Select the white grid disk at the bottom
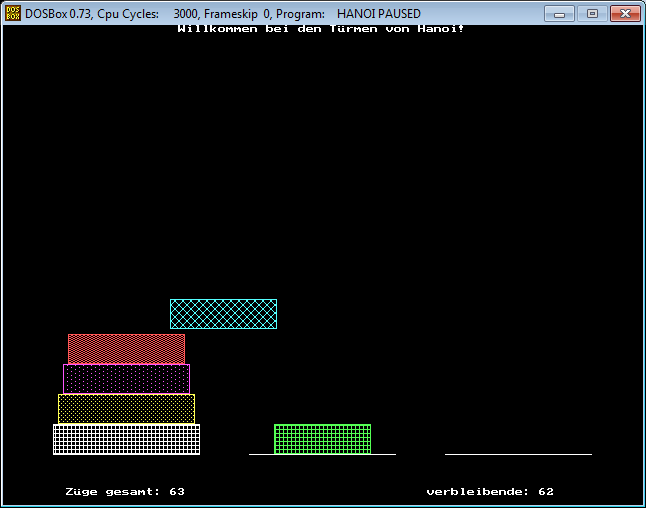This screenshot has height=508, width=646. click(x=126, y=439)
